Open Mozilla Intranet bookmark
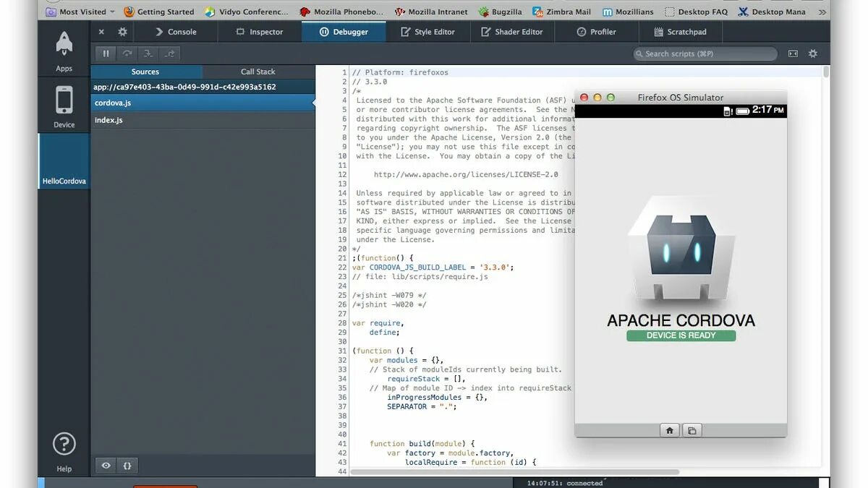 (432, 12)
